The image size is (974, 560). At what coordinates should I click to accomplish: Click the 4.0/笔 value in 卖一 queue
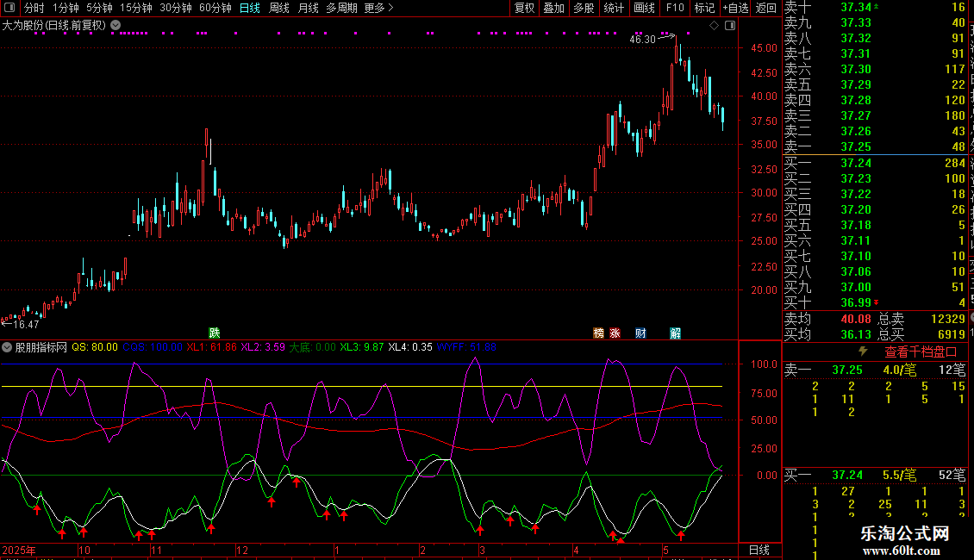point(900,370)
